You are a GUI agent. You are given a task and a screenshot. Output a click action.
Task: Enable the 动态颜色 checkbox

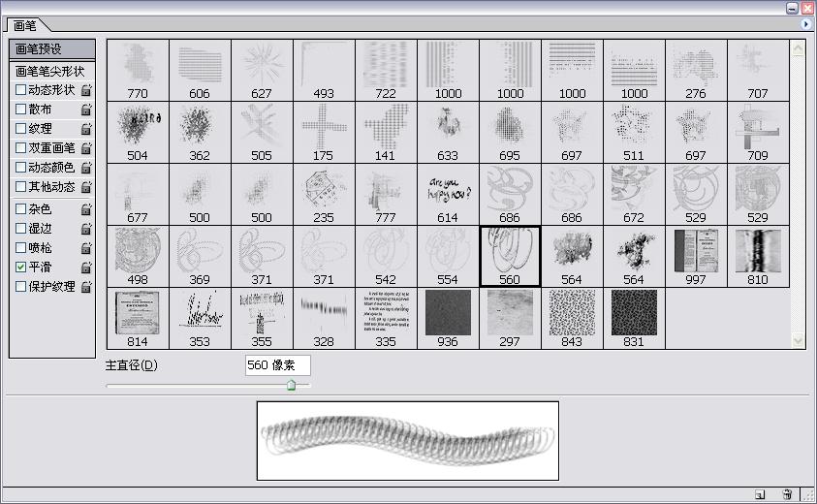(21, 168)
